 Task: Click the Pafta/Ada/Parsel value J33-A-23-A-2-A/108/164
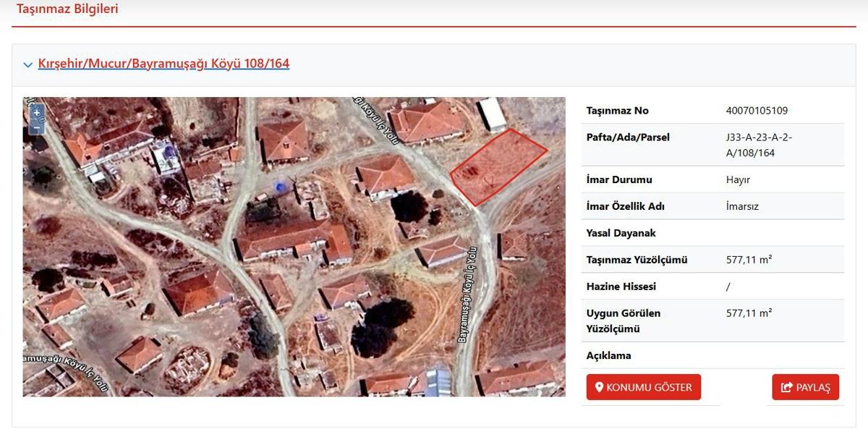[759, 145]
